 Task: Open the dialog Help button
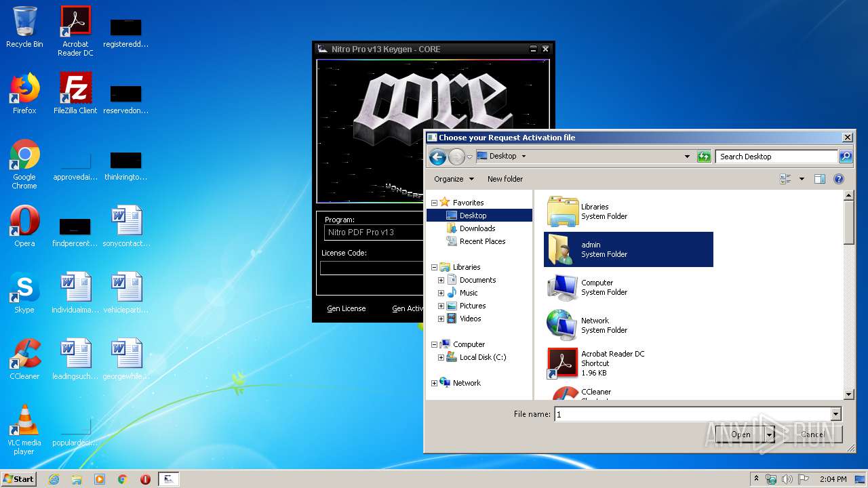click(x=839, y=179)
